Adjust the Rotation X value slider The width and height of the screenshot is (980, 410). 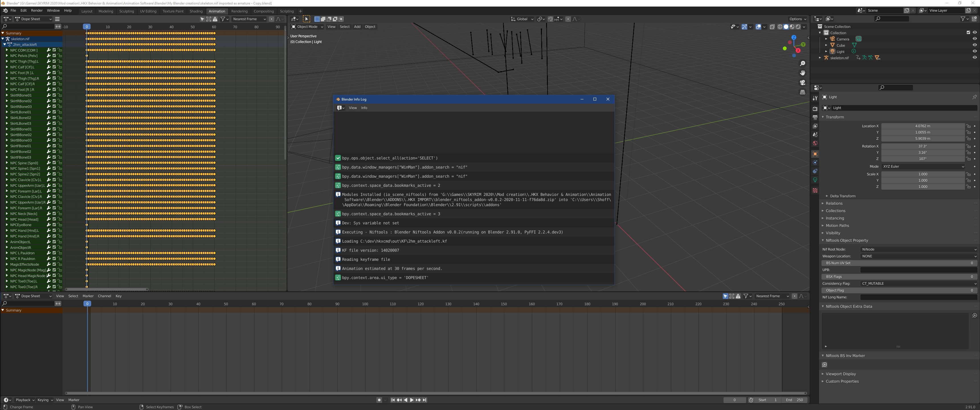pyautogui.click(x=922, y=146)
